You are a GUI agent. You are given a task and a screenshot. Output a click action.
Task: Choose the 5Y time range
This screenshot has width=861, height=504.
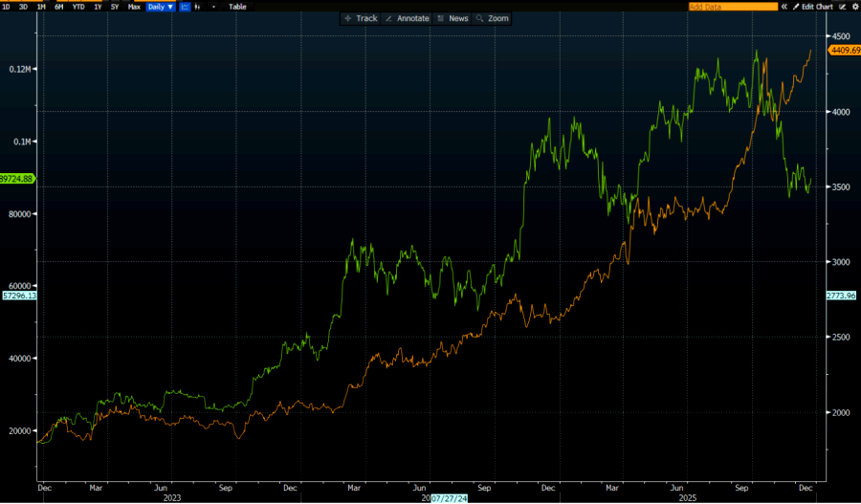tap(115, 6)
